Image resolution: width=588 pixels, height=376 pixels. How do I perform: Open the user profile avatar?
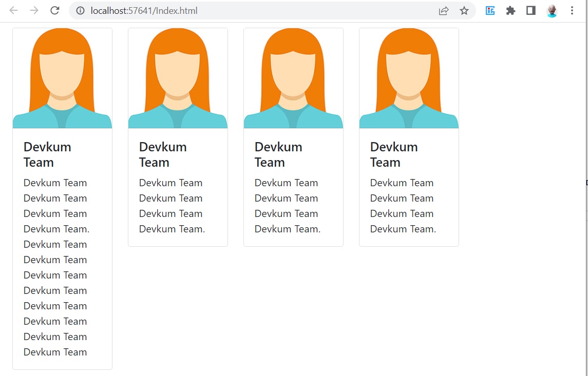tap(552, 11)
